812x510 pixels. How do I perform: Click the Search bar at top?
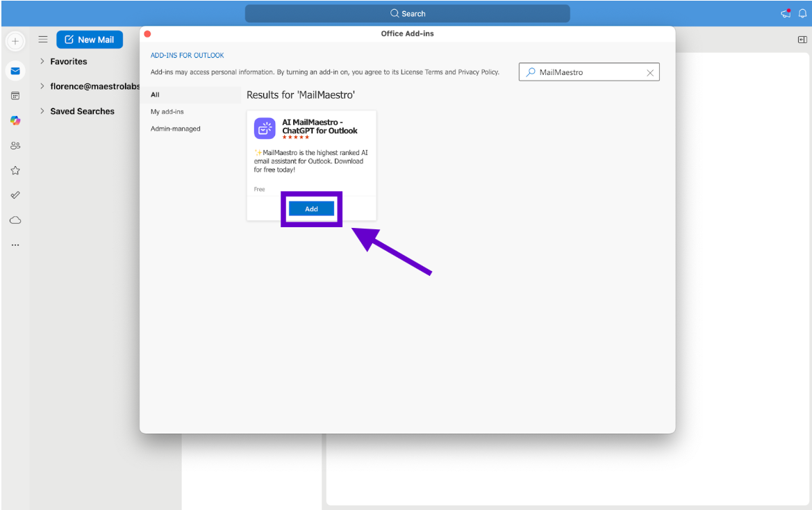(x=408, y=13)
